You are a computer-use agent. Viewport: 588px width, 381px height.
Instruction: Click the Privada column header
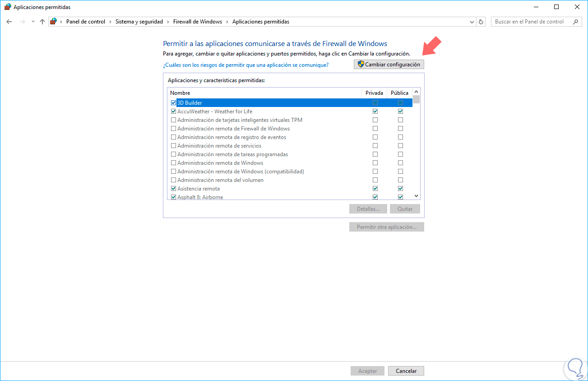click(x=375, y=93)
